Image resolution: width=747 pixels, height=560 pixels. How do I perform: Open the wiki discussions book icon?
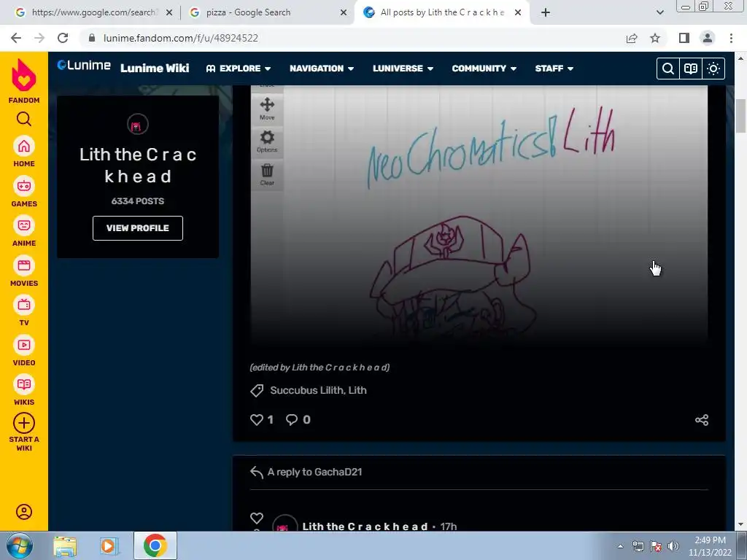690,69
